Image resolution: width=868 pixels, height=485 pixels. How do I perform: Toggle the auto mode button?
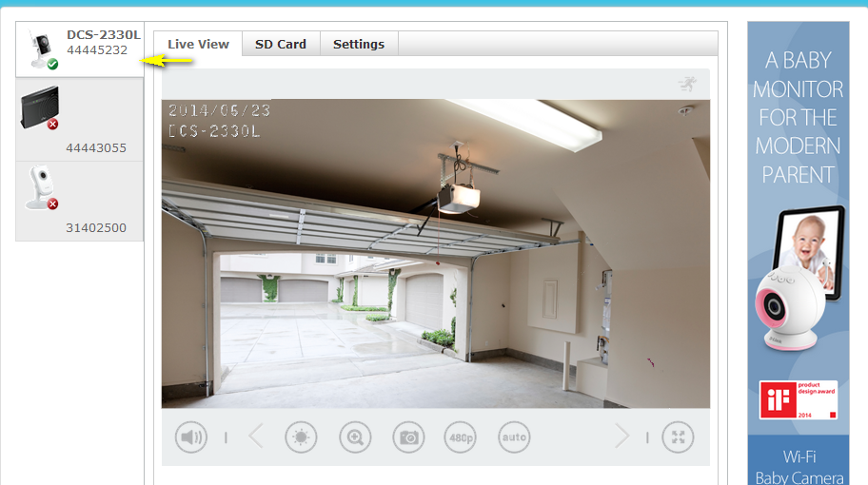[x=514, y=437]
